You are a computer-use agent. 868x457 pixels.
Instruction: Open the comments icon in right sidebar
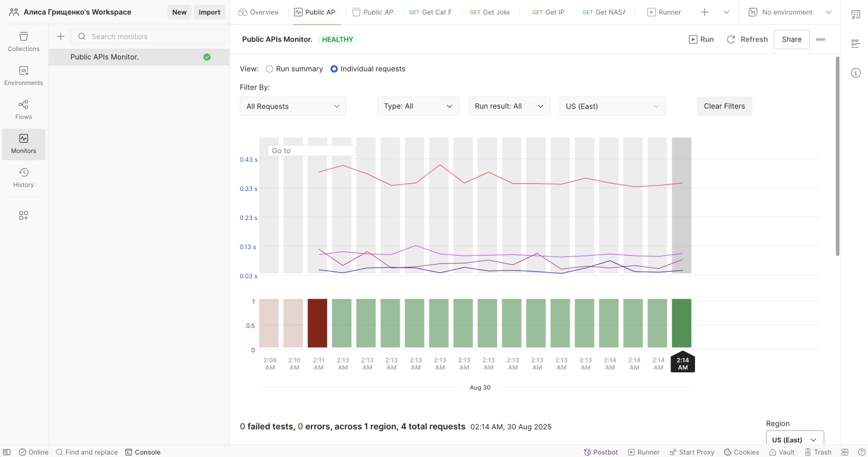coord(856,15)
